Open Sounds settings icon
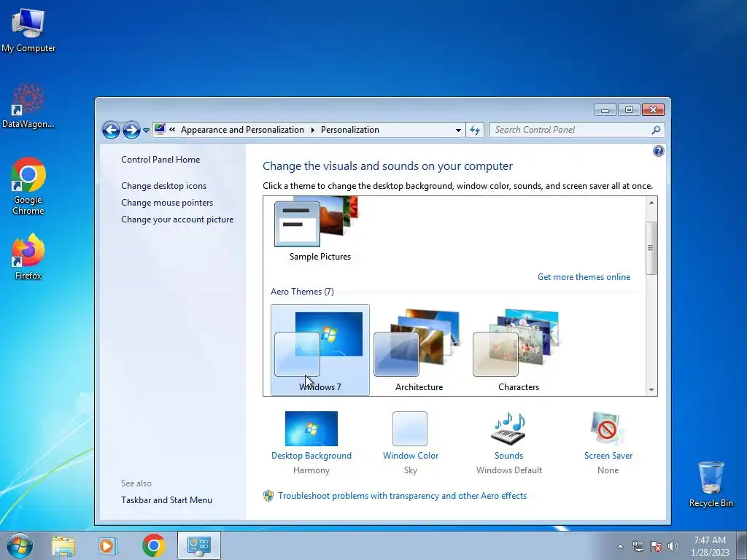Image resolution: width=747 pixels, height=560 pixels. point(508,429)
